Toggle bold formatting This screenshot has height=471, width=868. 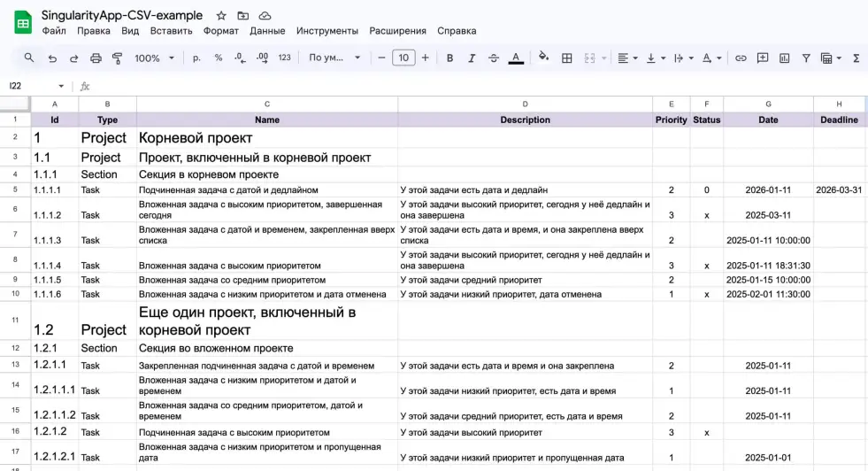pos(449,58)
